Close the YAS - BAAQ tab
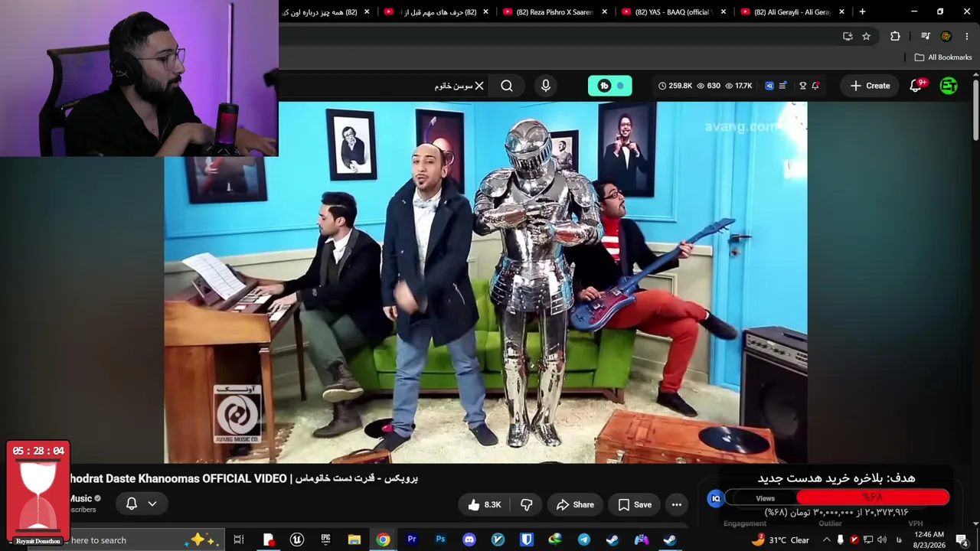This screenshot has height=551, width=980. click(723, 11)
